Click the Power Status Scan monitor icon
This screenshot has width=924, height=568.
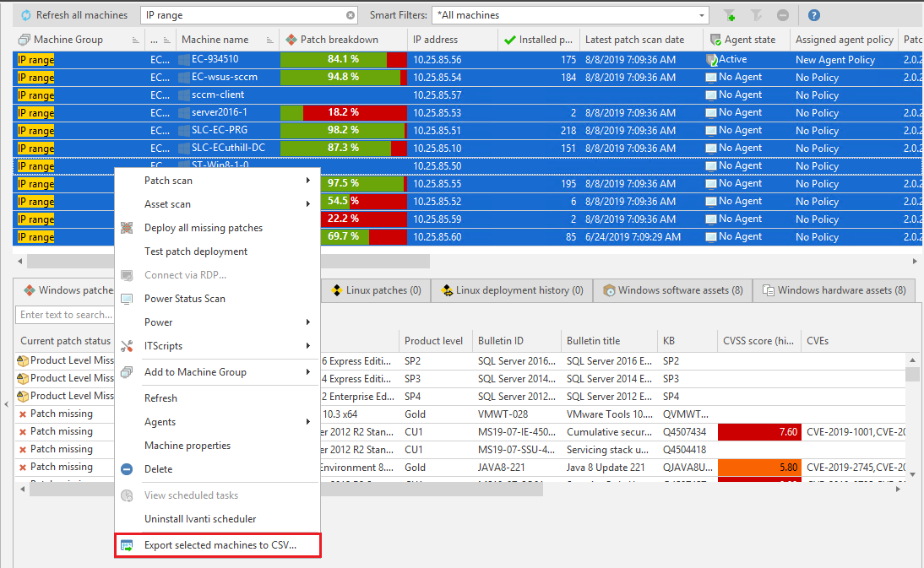coord(126,297)
